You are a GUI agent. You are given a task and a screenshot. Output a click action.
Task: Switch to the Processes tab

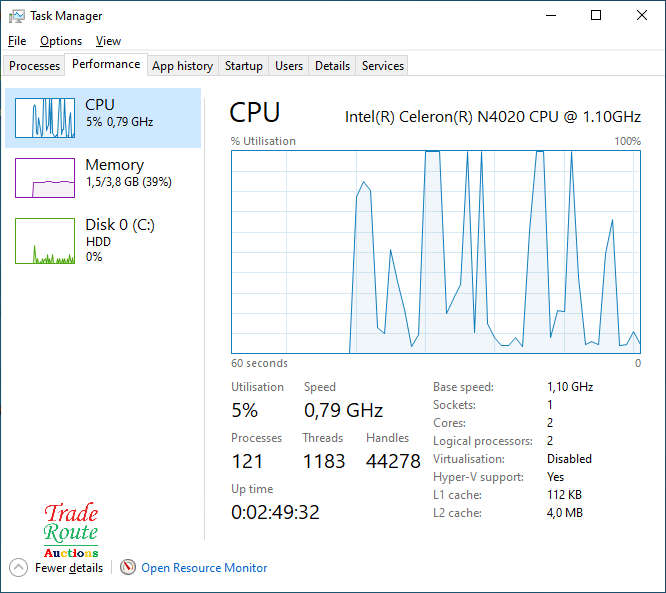tap(35, 66)
